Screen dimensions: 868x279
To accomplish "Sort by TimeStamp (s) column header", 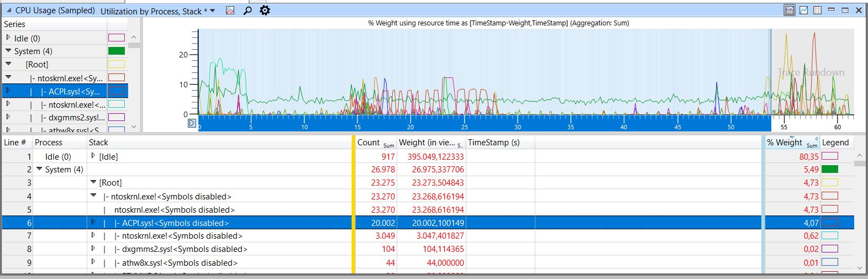I will [500, 142].
